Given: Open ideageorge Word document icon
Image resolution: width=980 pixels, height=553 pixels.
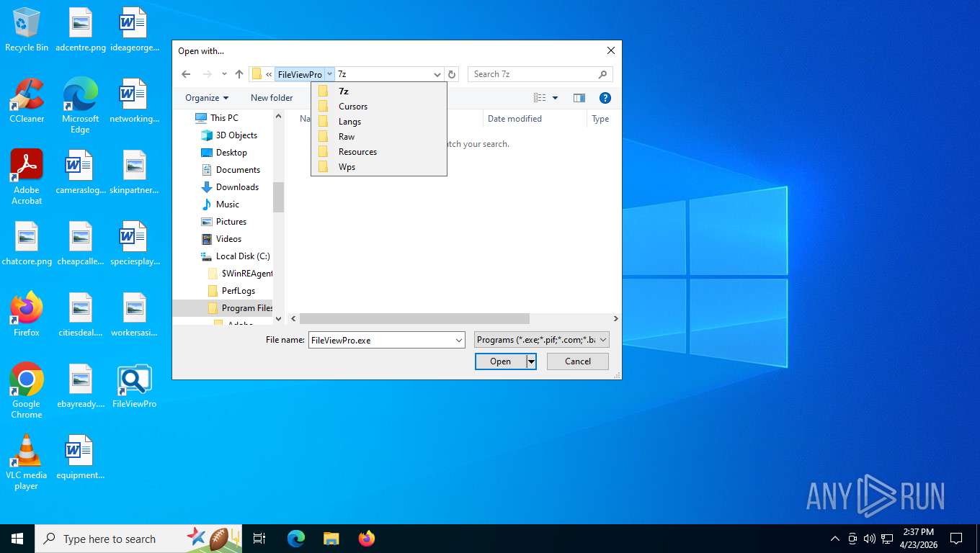Looking at the screenshot, I should [135, 30].
